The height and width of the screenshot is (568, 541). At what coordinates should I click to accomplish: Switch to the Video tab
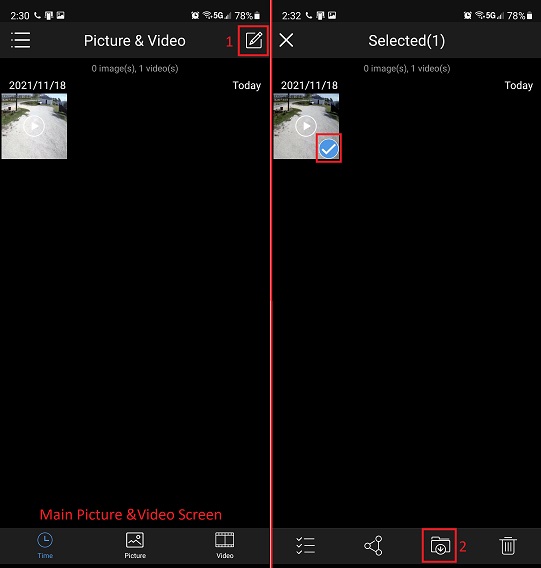click(x=225, y=545)
